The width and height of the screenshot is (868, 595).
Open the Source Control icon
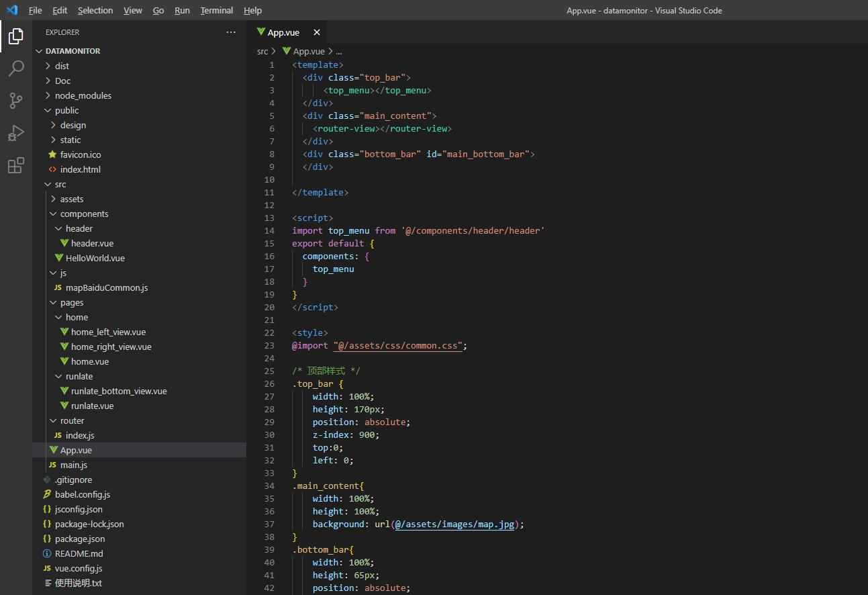point(16,100)
